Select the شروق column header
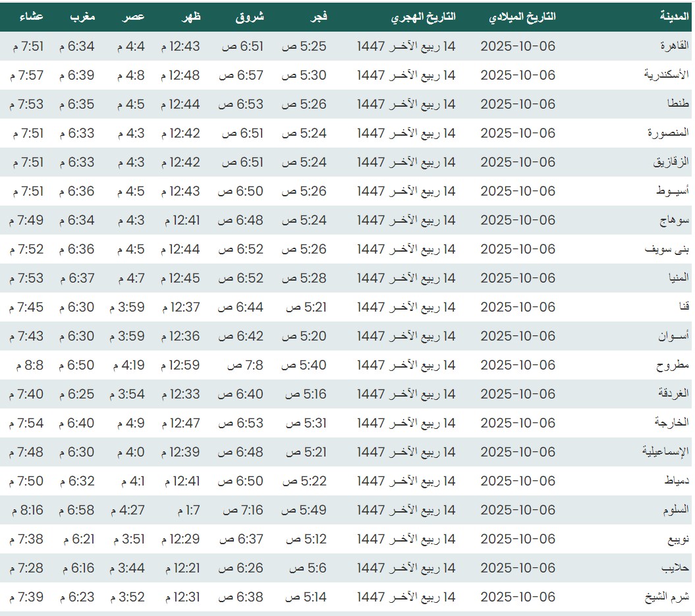 tap(250, 17)
